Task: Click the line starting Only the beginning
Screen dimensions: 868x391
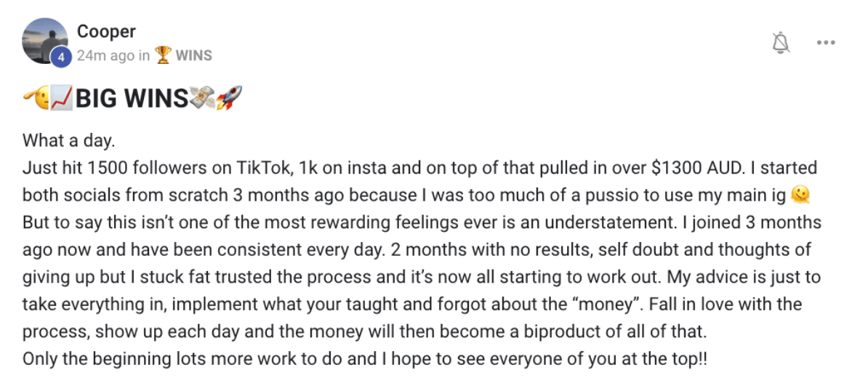Action: click(x=365, y=360)
